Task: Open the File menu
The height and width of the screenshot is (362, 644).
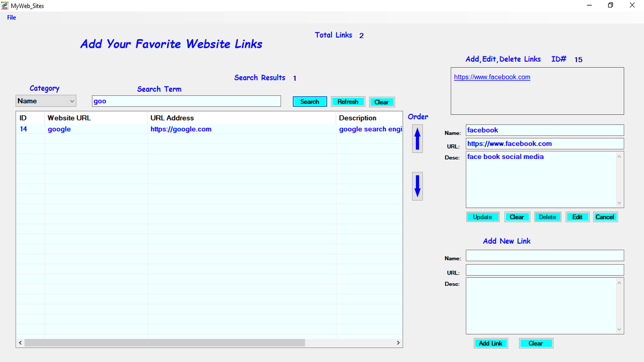Action: 11,17
